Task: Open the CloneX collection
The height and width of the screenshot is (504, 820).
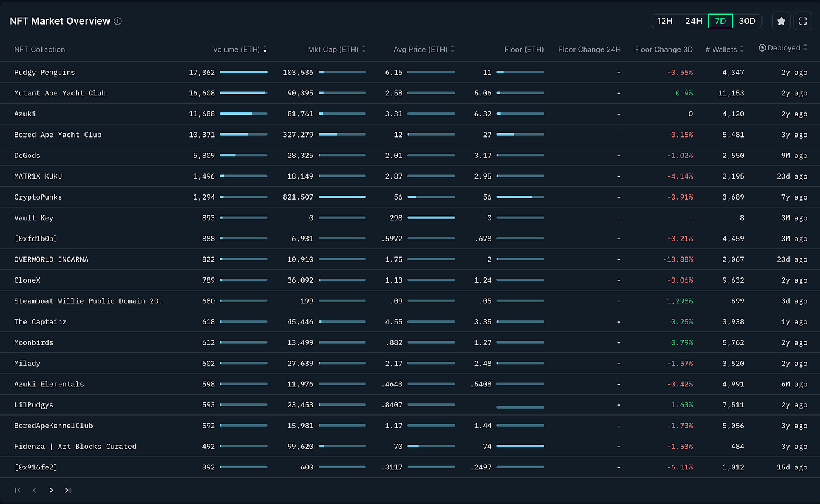Action: [28, 280]
